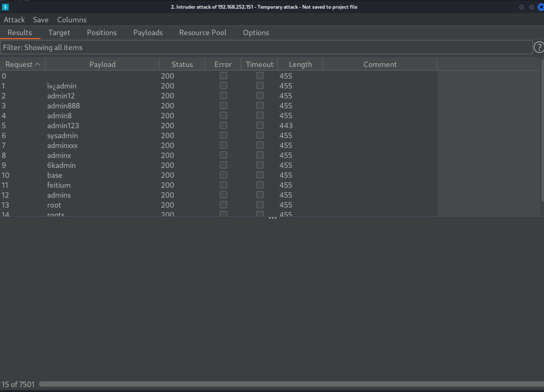Sort by the Timeout column header
The image size is (544, 392).
tap(259, 65)
